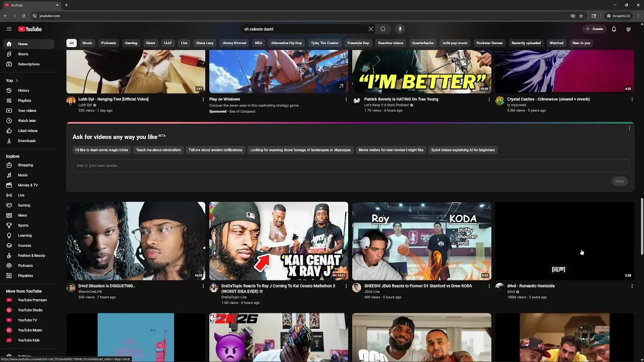644x362 pixels.
Task: Open Music in Explore section
Action: click(28, 175)
